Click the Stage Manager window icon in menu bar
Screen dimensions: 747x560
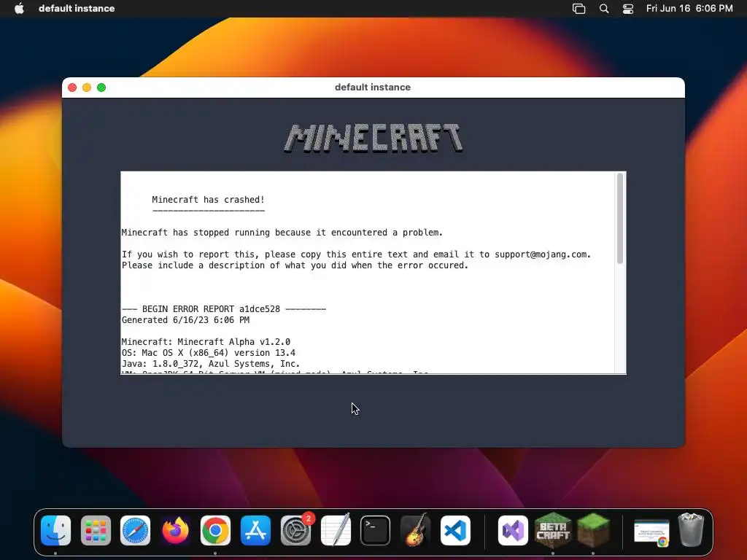(578, 8)
